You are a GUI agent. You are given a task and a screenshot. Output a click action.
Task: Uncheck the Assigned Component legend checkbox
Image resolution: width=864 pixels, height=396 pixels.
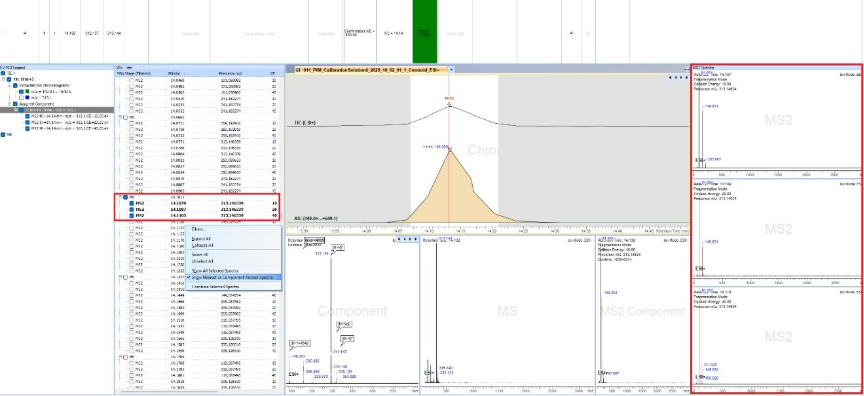pyautogui.click(x=15, y=104)
